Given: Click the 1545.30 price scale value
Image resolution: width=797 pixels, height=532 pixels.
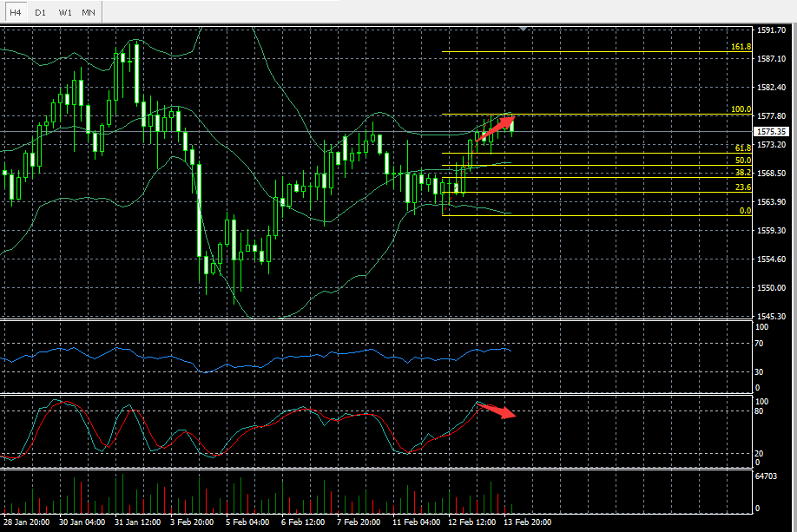Looking at the screenshot, I should point(771,316).
